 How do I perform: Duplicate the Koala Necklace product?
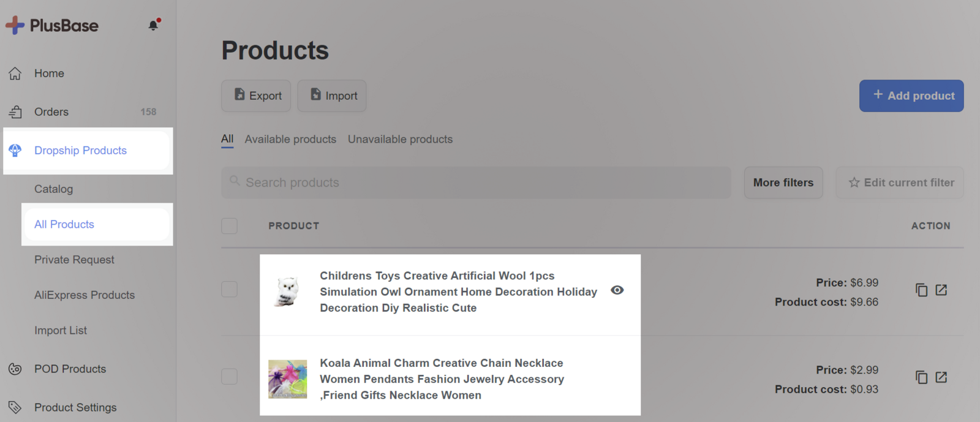pyautogui.click(x=921, y=377)
